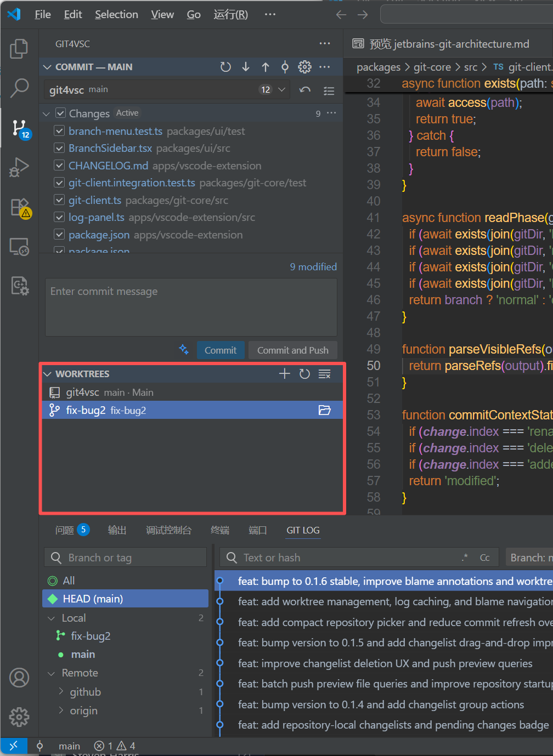Open GIT4VSC panel more actions
This screenshot has height=756, width=553.
[325, 43]
